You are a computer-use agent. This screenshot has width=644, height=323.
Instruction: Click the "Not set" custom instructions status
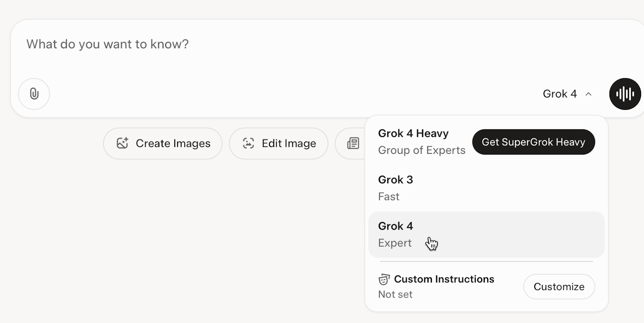click(395, 294)
